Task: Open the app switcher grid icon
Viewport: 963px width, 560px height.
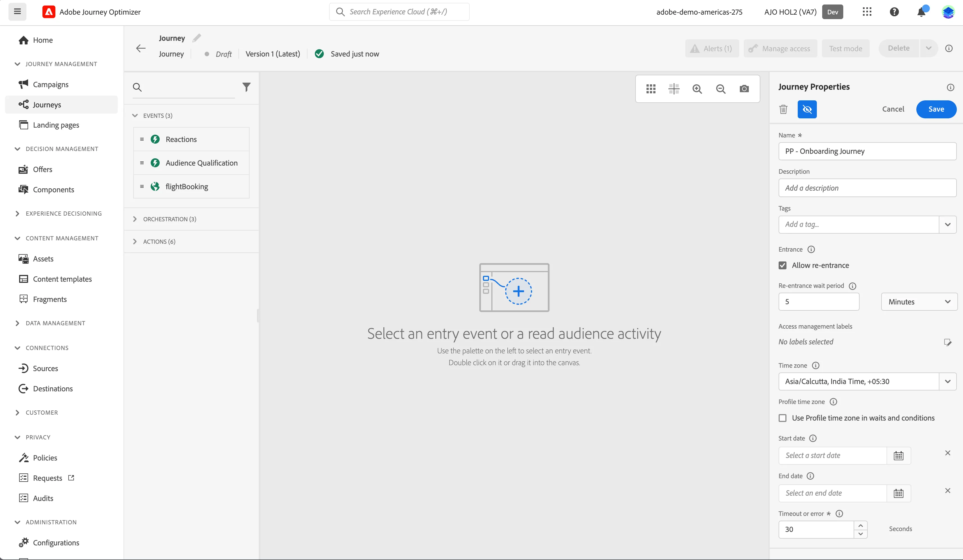Action: (x=867, y=12)
